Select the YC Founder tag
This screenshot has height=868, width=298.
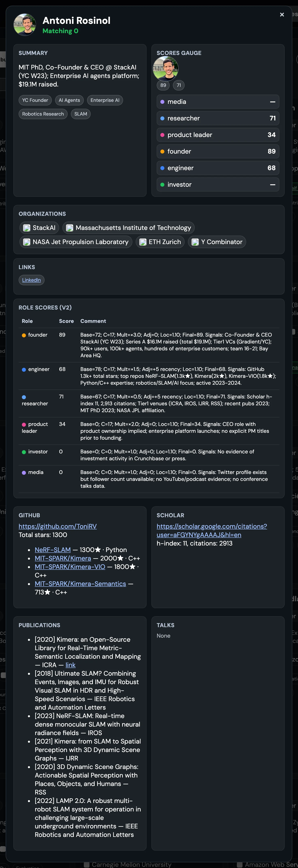tap(35, 100)
